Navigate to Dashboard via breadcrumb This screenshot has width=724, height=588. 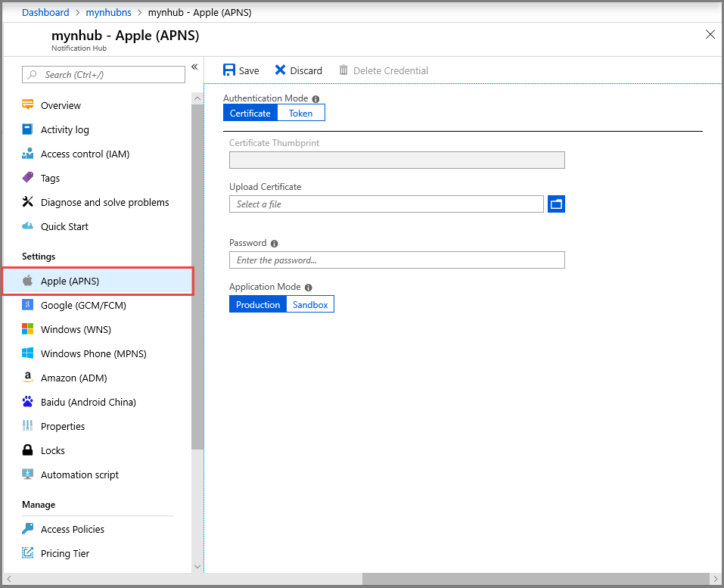[x=45, y=12]
